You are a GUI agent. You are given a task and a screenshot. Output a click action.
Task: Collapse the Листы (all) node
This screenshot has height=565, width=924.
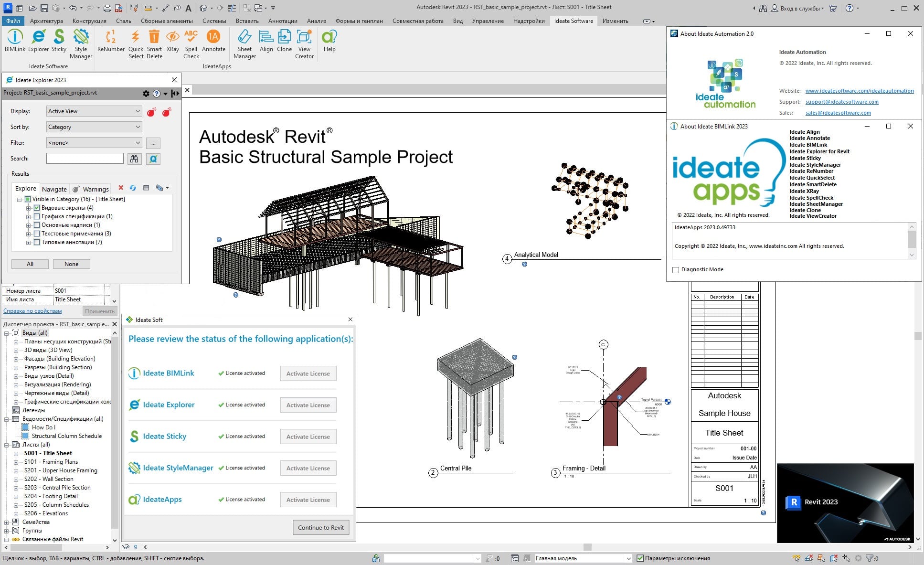pyautogui.click(x=7, y=445)
